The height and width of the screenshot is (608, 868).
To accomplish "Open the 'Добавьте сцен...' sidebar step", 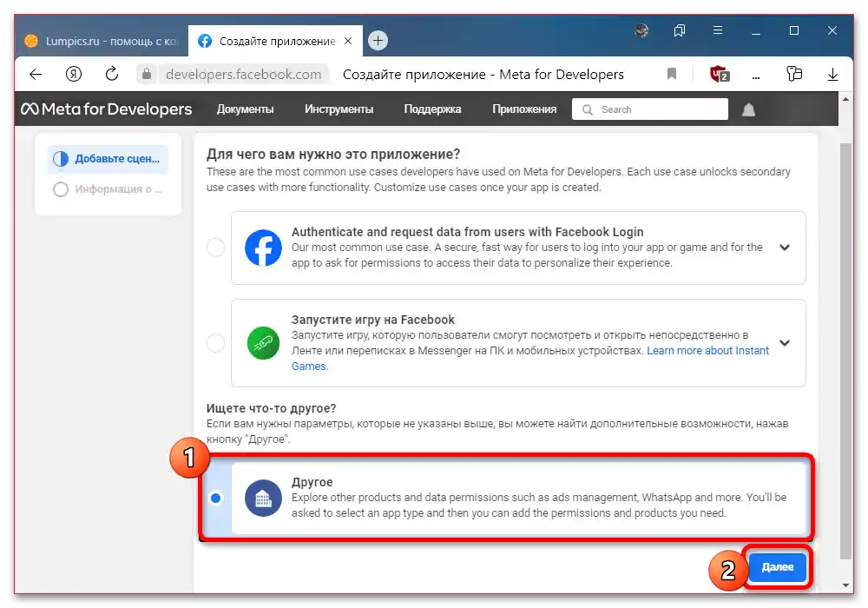I will coord(108,159).
